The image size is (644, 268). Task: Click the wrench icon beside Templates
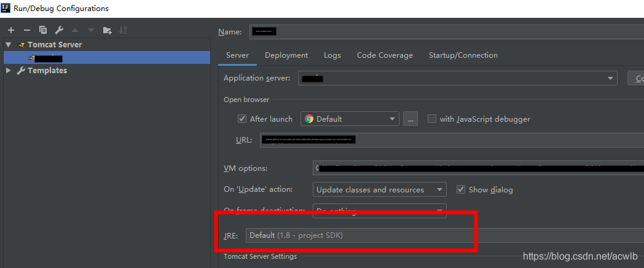20,71
